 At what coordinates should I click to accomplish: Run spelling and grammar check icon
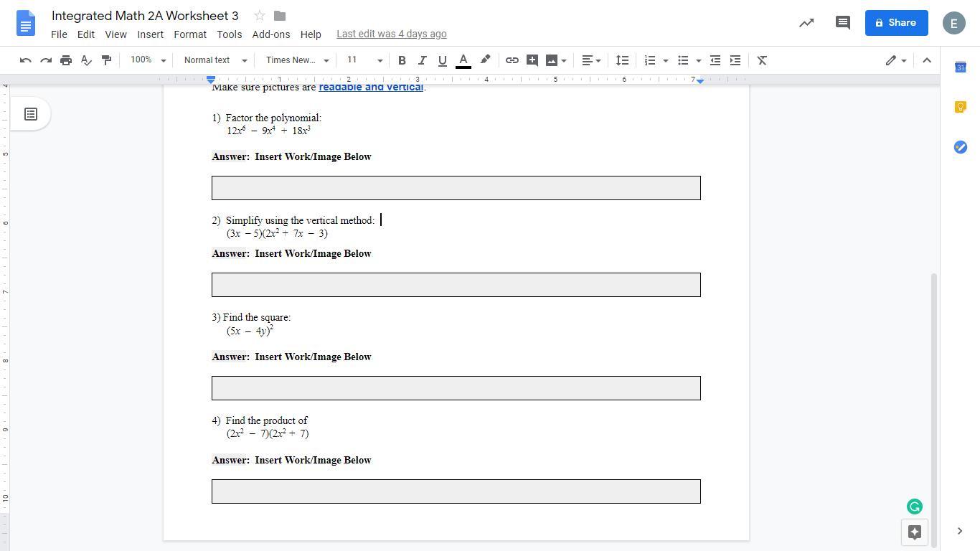tap(86, 60)
